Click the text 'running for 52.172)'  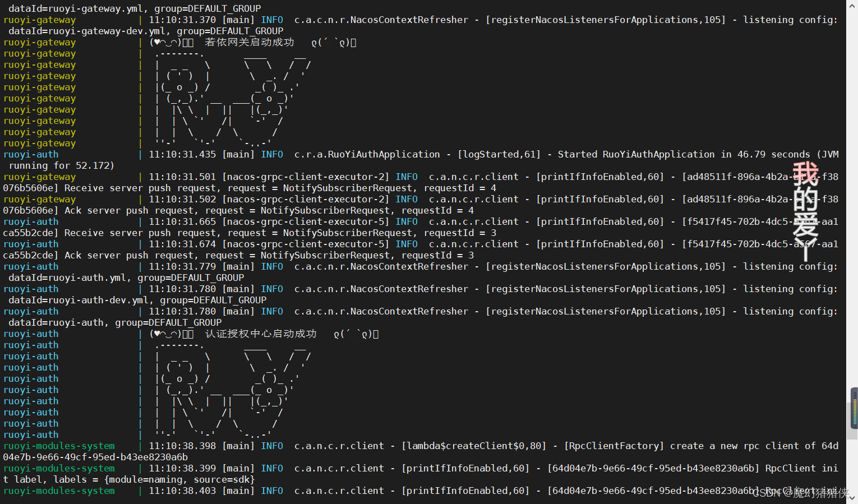pyautogui.click(x=62, y=165)
